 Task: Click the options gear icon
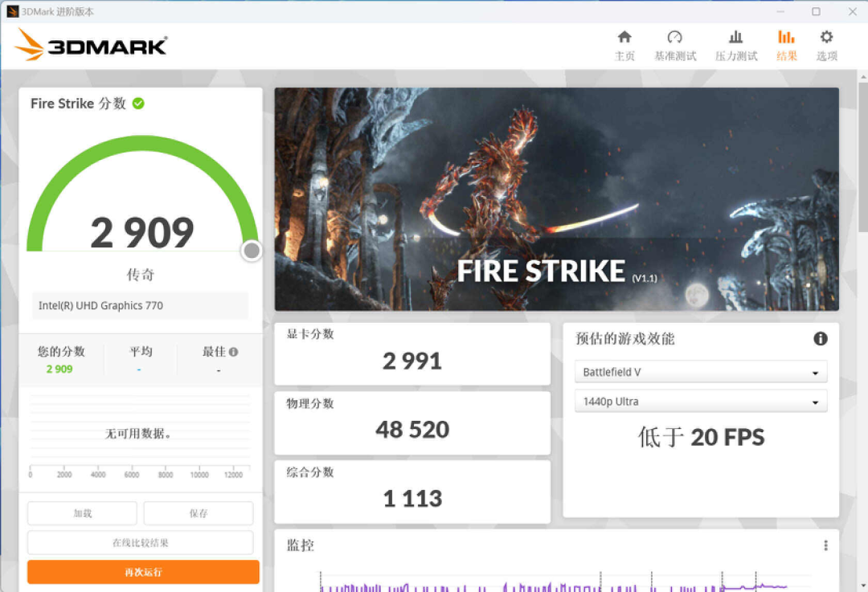826,37
